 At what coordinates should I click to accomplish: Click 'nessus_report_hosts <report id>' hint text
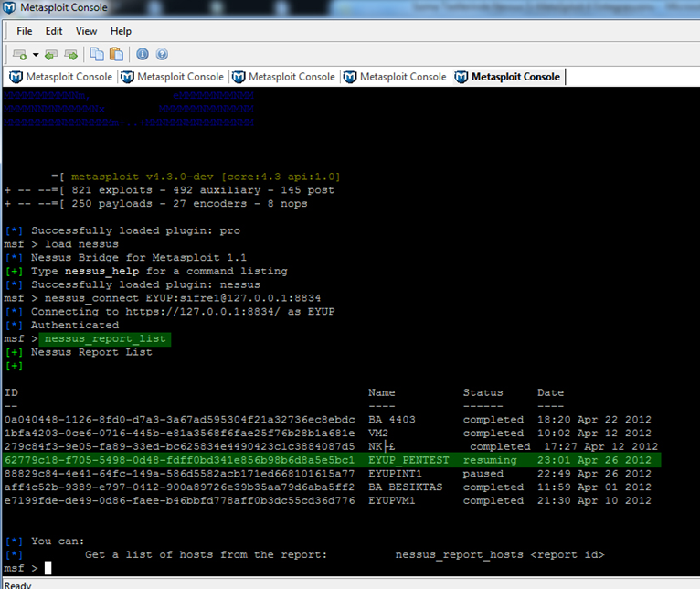tap(500, 554)
